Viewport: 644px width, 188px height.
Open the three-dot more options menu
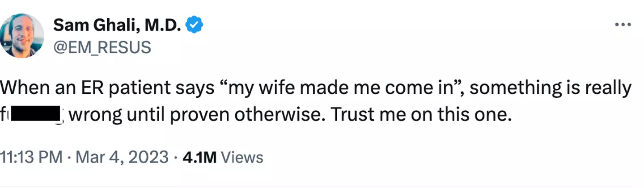point(623,25)
